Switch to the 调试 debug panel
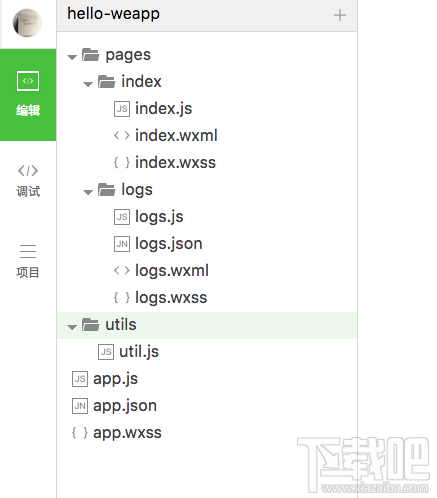 tap(28, 181)
